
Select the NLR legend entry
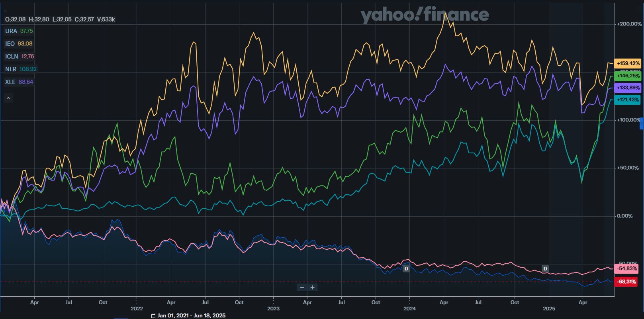click(x=11, y=69)
